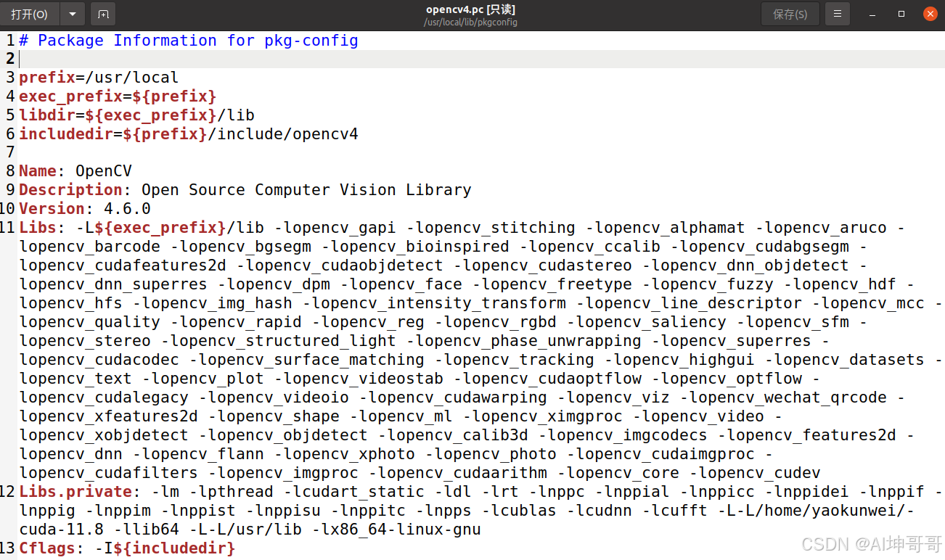Click the /usr/local/lib/pkgconfig path text
Screen dimensions: 945x560
pyautogui.click(x=470, y=21)
